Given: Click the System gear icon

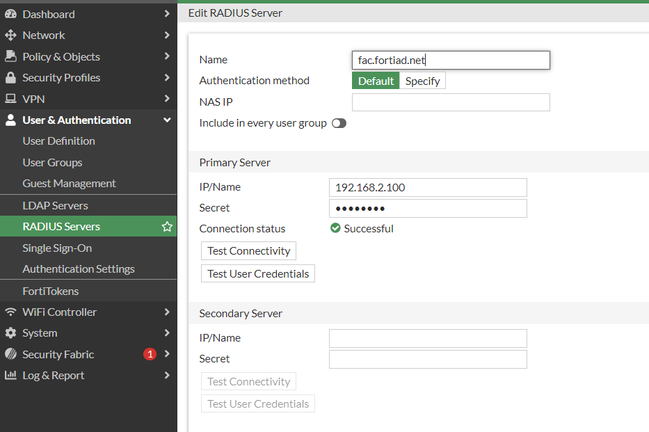Looking at the screenshot, I should point(11,333).
